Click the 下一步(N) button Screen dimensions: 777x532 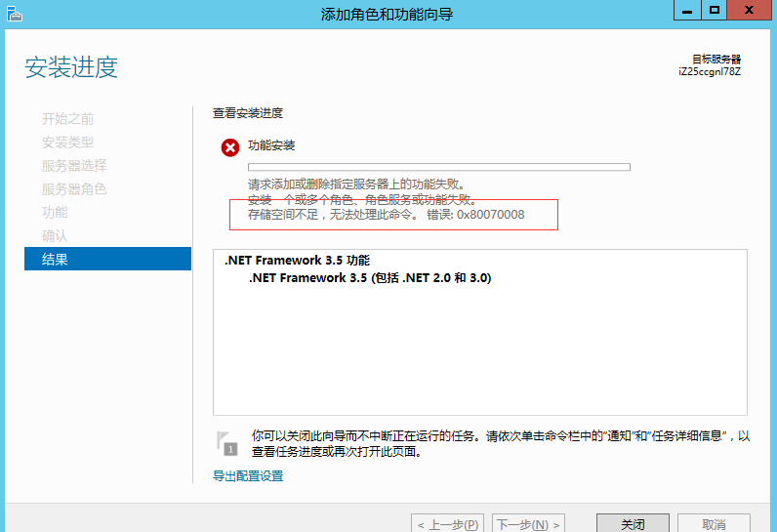[x=528, y=523]
